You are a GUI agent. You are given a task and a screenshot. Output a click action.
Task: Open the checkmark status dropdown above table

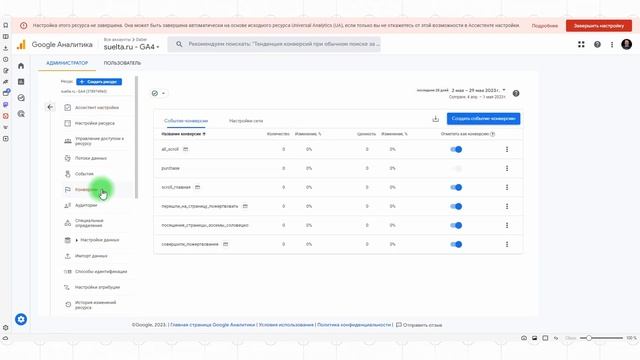point(158,93)
